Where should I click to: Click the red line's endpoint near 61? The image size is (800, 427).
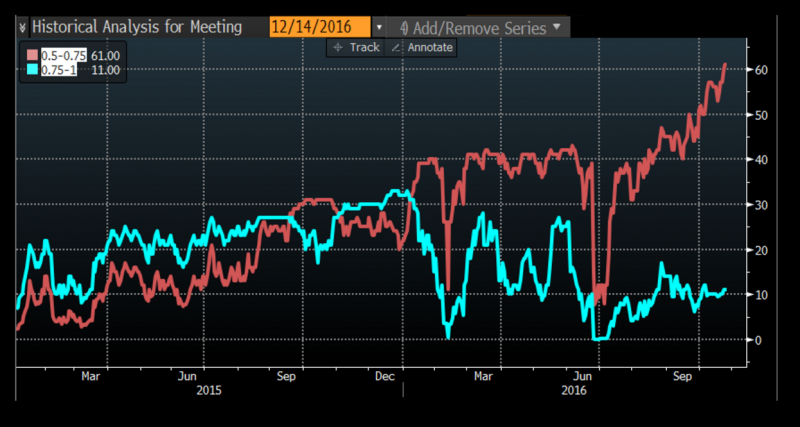[725, 65]
